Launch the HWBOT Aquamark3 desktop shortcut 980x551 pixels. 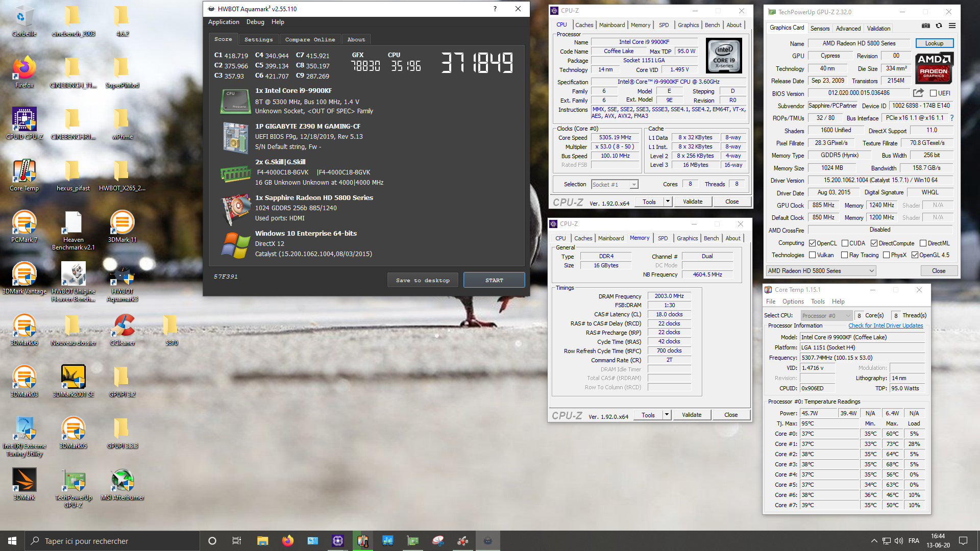122,282
